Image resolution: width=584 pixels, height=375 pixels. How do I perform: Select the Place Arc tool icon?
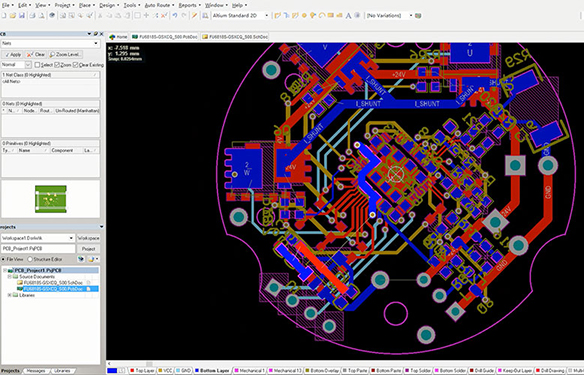coord(322,16)
